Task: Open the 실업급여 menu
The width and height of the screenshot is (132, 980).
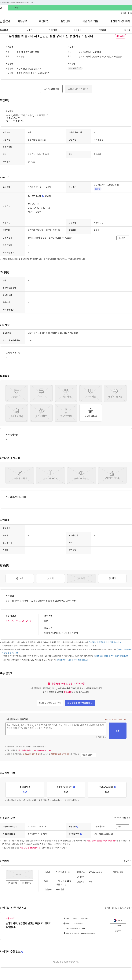Action: coord(66,21)
